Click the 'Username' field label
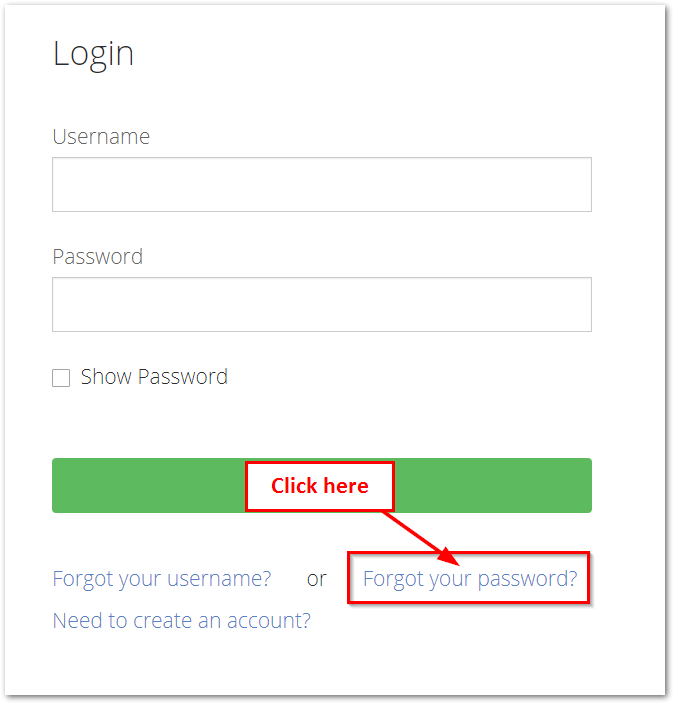 click(x=101, y=137)
